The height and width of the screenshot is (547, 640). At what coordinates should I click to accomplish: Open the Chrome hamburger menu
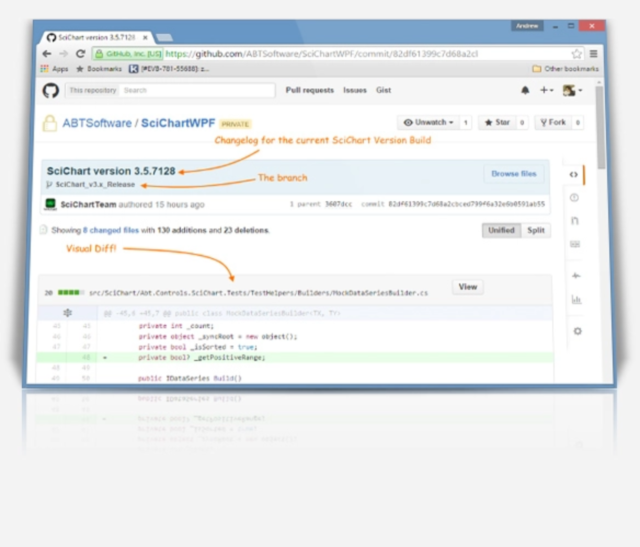coord(593,54)
